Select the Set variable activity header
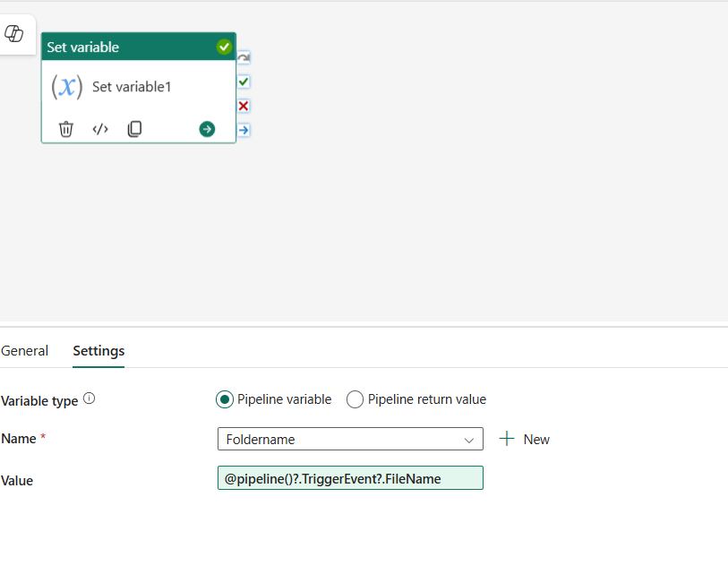This screenshot has width=728, height=574. point(139,47)
